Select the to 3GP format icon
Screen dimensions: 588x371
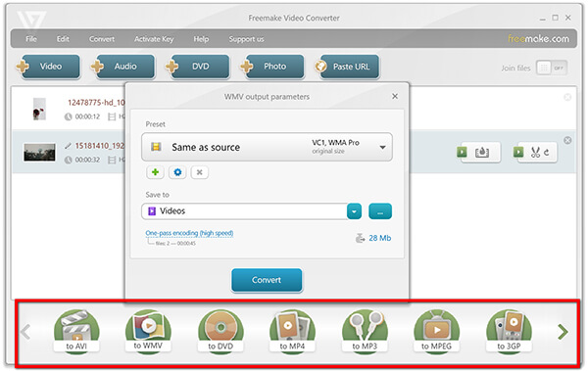(x=509, y=331)
